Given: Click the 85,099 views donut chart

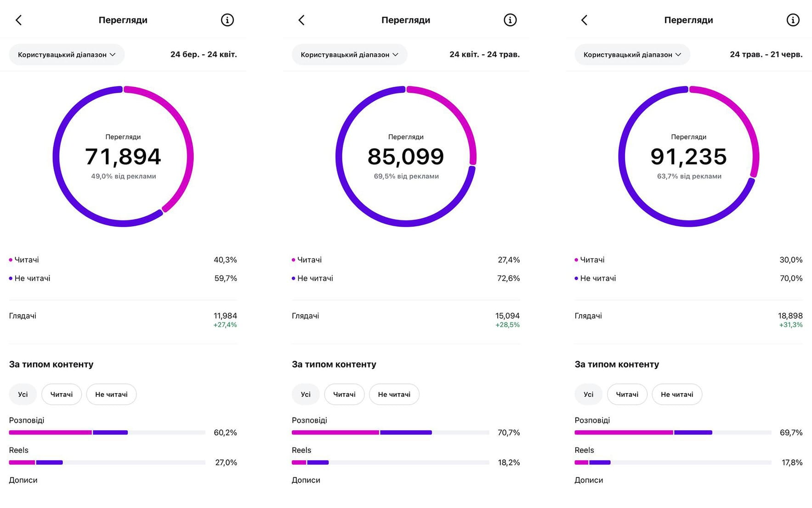Looking at the screenshot, I should coord(406,156).
